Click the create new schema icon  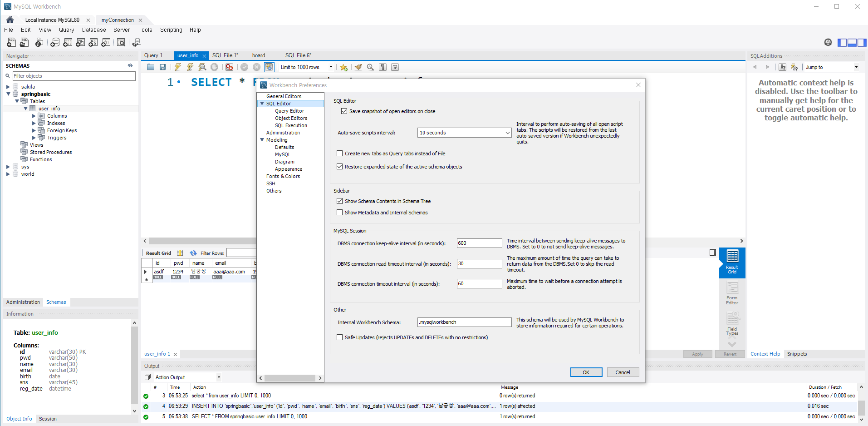click(x=55, y=42)
